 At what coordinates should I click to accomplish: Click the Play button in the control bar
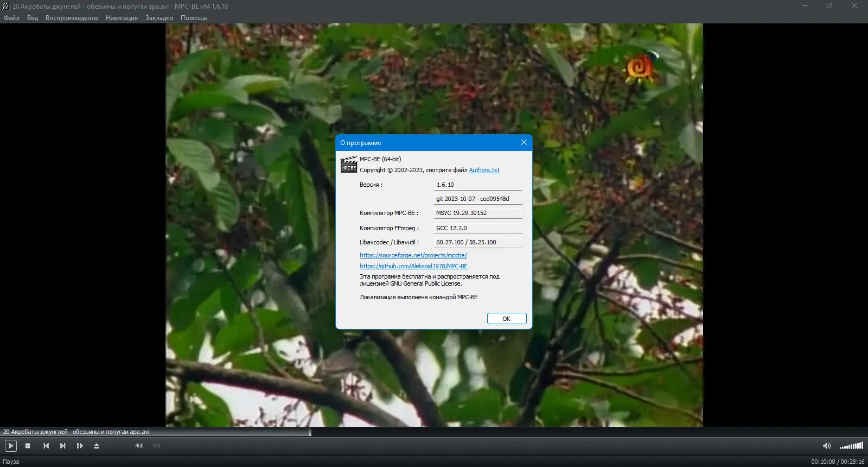click(11, 446)
